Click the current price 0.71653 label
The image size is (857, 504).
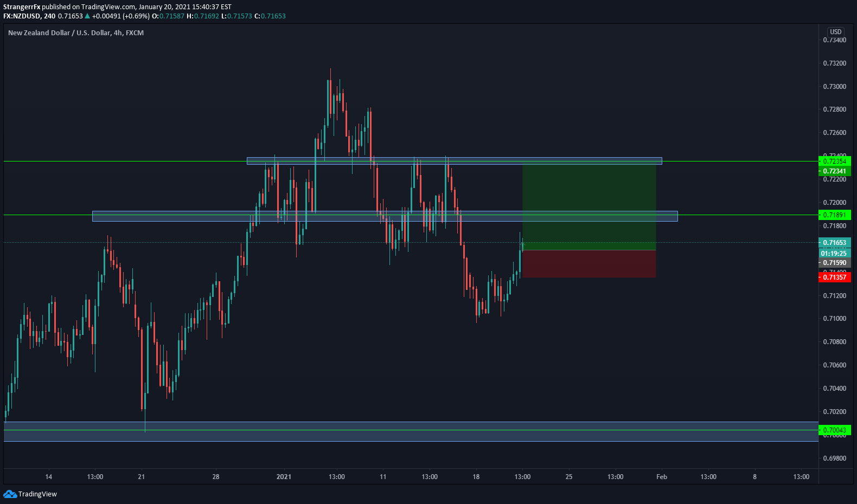835,243
